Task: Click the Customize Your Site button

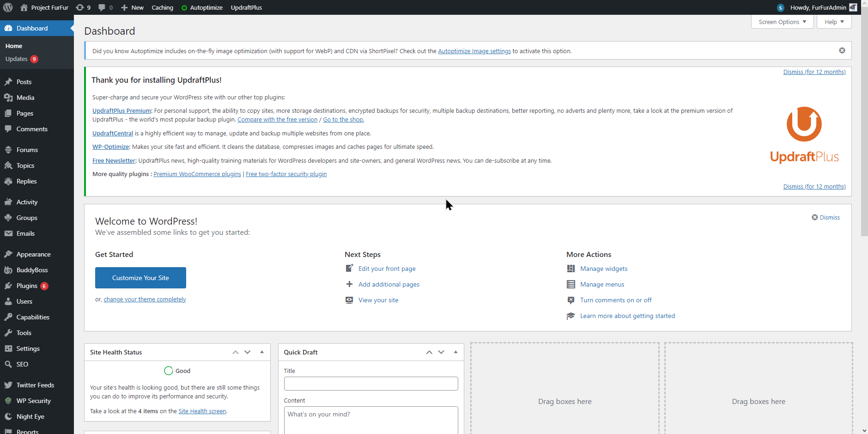Action: pyautogui.click(x=140, y=278)
